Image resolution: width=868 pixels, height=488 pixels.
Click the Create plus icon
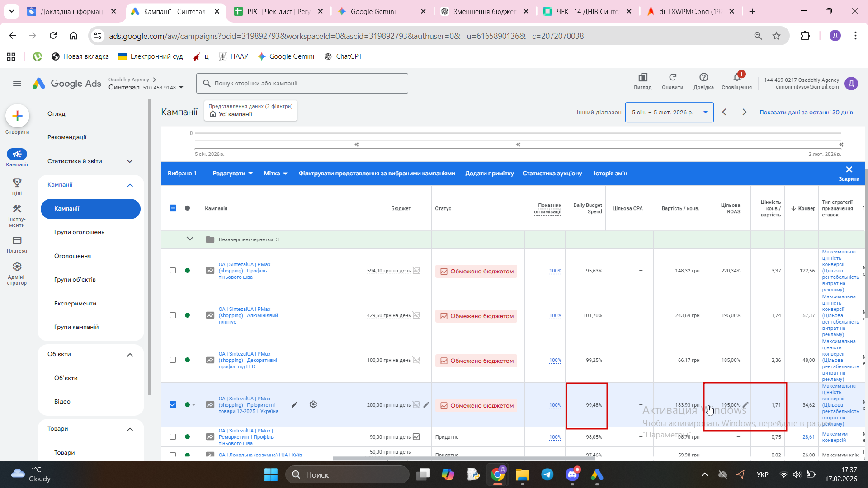click(17, 116)
